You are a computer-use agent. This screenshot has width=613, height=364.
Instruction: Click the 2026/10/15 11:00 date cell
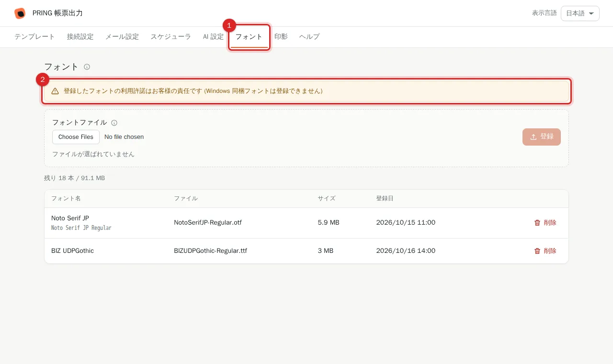(406, 223)
